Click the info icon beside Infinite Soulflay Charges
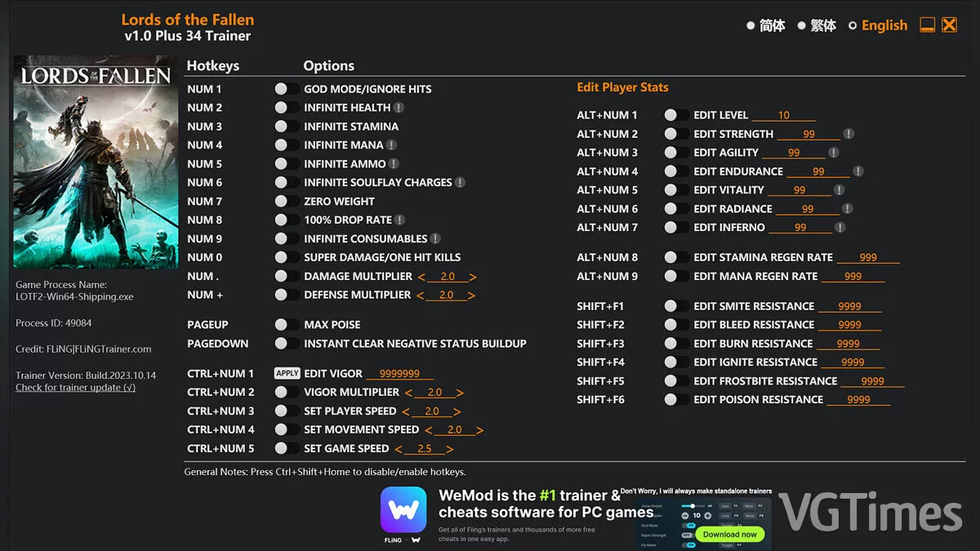 460,183
